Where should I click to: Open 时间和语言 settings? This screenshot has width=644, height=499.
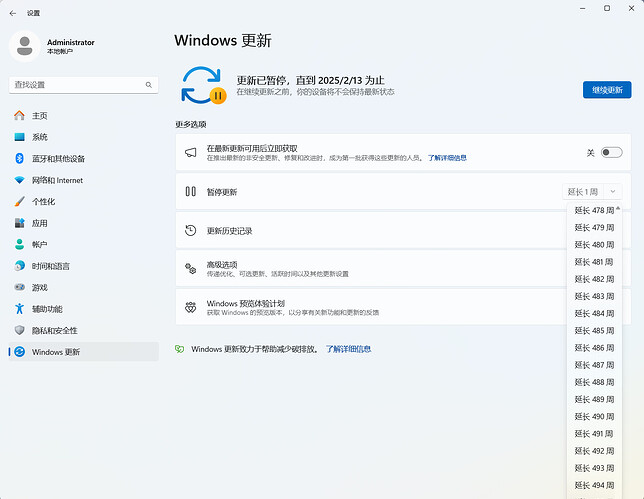[83, 266]
